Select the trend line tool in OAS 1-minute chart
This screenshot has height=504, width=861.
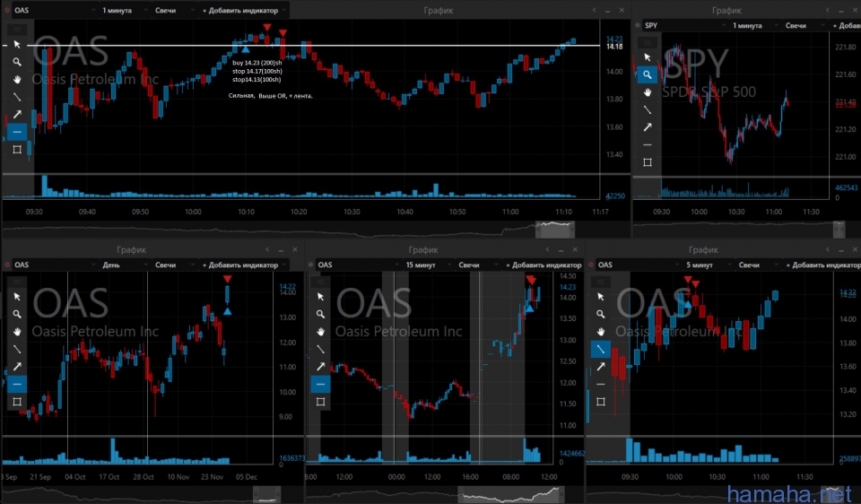tap(17, 97)
